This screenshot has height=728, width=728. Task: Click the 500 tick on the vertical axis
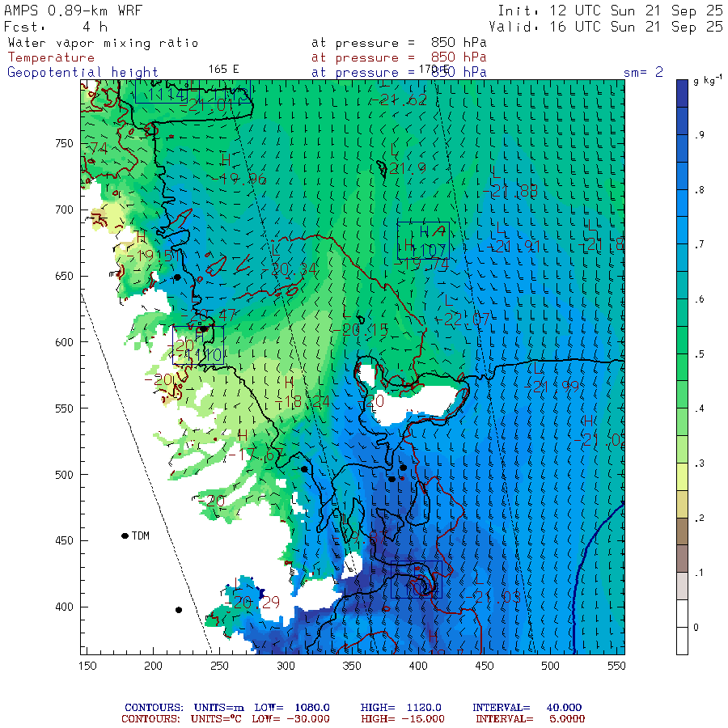[64, 475]
